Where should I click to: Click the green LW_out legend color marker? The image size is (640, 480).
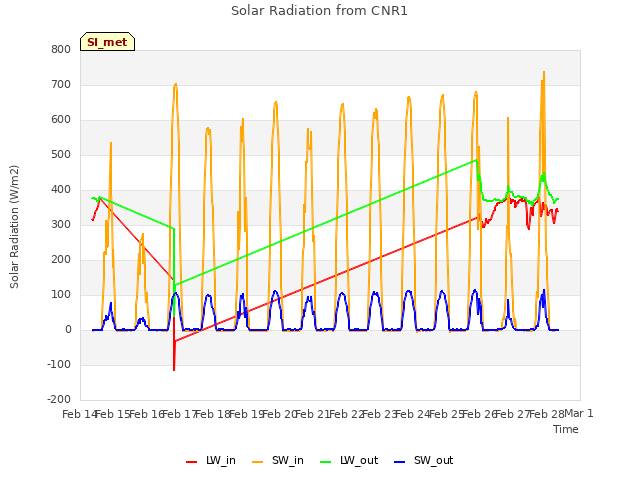[326, 462]
